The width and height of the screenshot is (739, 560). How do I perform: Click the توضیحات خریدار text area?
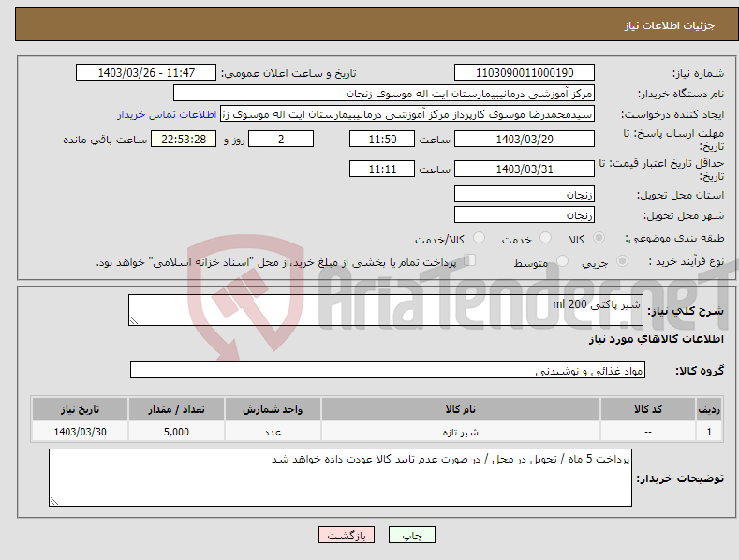pos(340,478)
